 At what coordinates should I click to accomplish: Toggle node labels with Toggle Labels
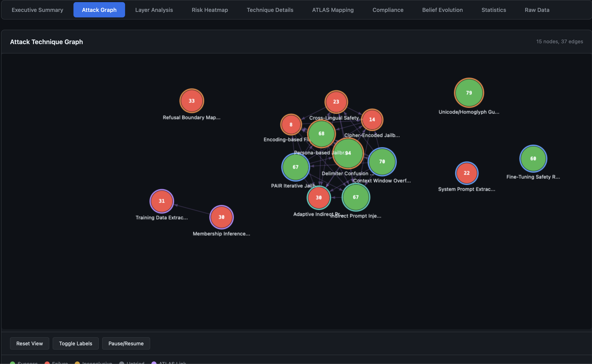pyautogui.click(x=75, y=343)
